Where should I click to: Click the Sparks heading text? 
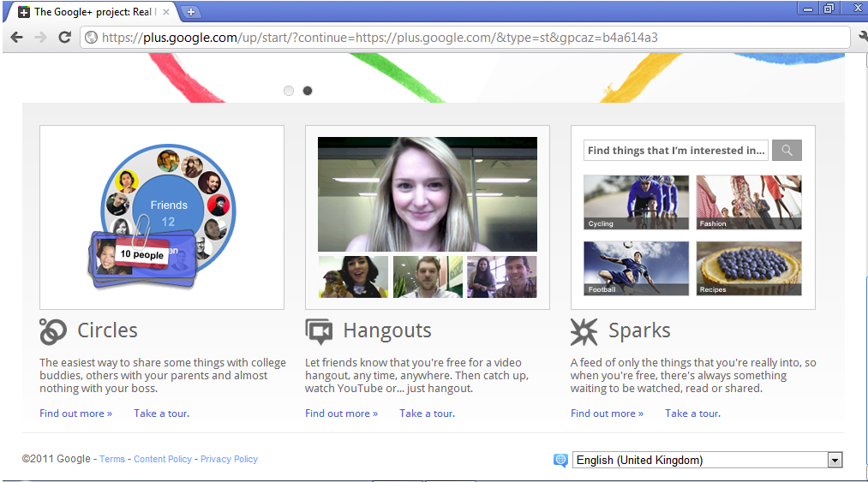(639, 330)
